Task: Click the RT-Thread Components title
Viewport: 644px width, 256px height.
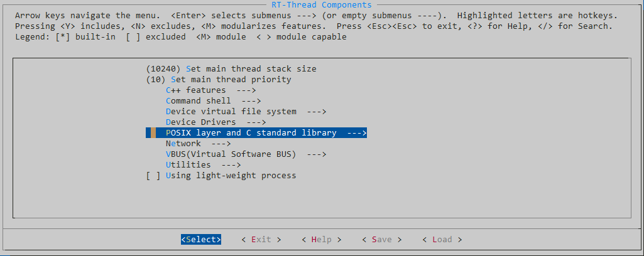Action: 322,5
